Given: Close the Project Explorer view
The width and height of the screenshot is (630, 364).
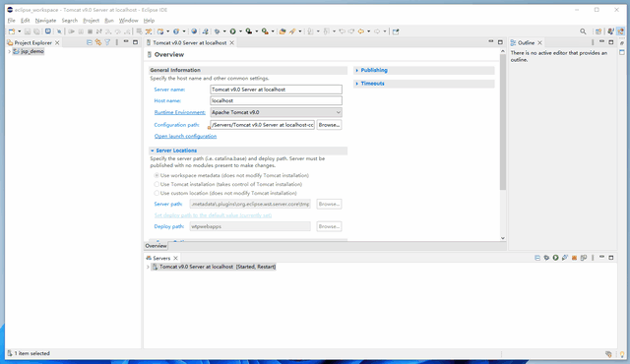Looking at the screenshot, I should point(57,42).
